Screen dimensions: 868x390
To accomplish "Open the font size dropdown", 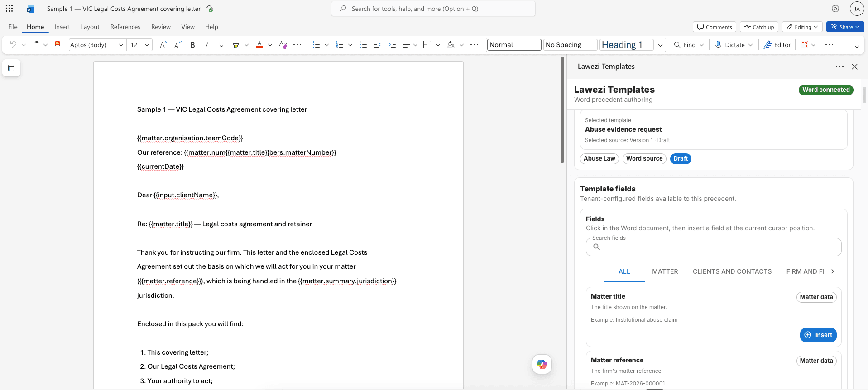I will (147, 45).
